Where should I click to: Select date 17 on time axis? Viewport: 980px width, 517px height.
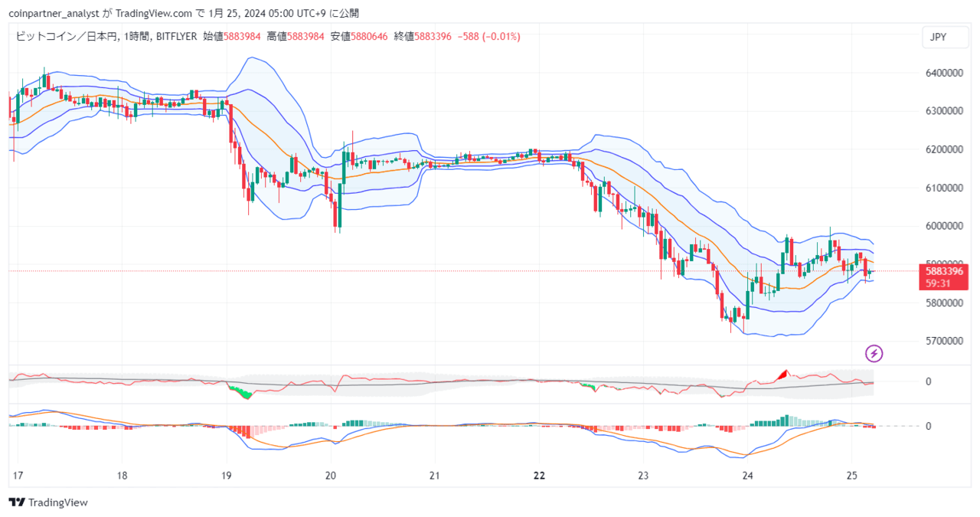pyautogui.click(x=18, y=476)
